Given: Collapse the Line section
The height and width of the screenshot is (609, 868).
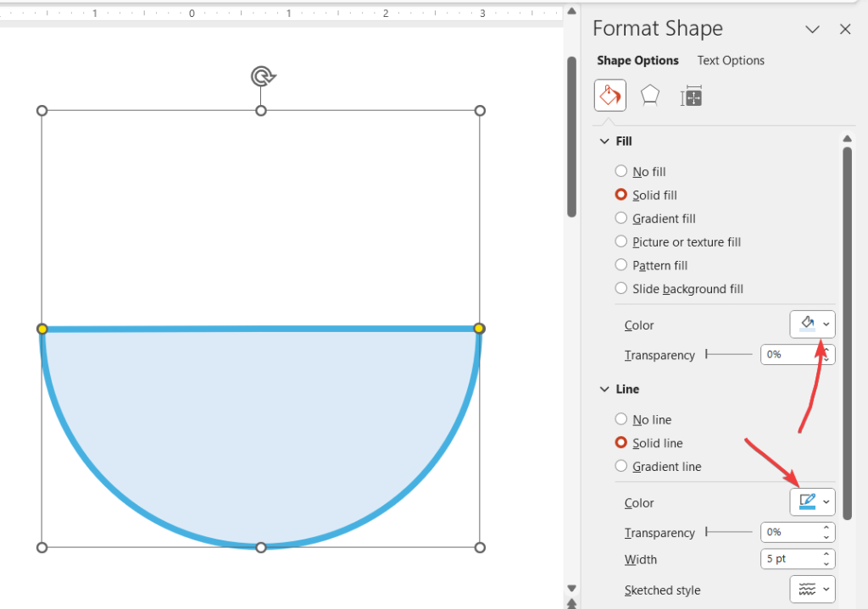Looking at the screenshot, I should coord(604,389).
